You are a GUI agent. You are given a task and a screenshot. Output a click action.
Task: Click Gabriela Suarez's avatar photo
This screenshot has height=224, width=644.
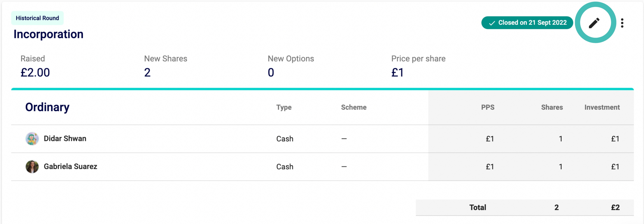click(32, 167)
